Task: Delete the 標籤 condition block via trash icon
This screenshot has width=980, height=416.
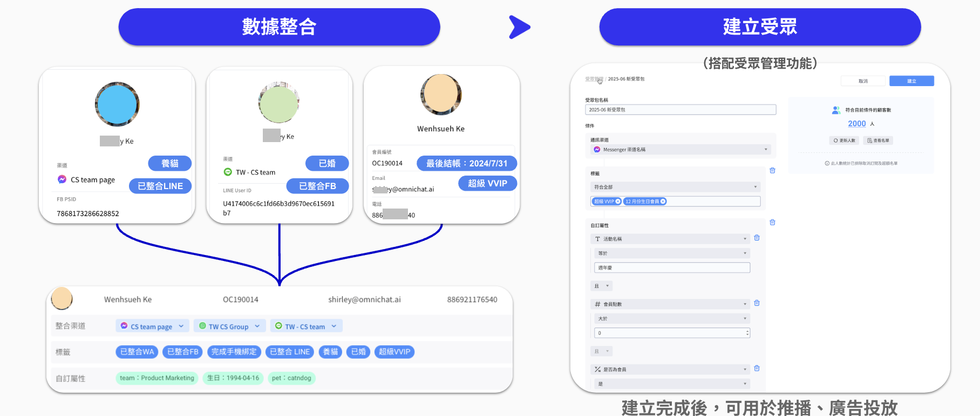Action: tap(772, 171)
